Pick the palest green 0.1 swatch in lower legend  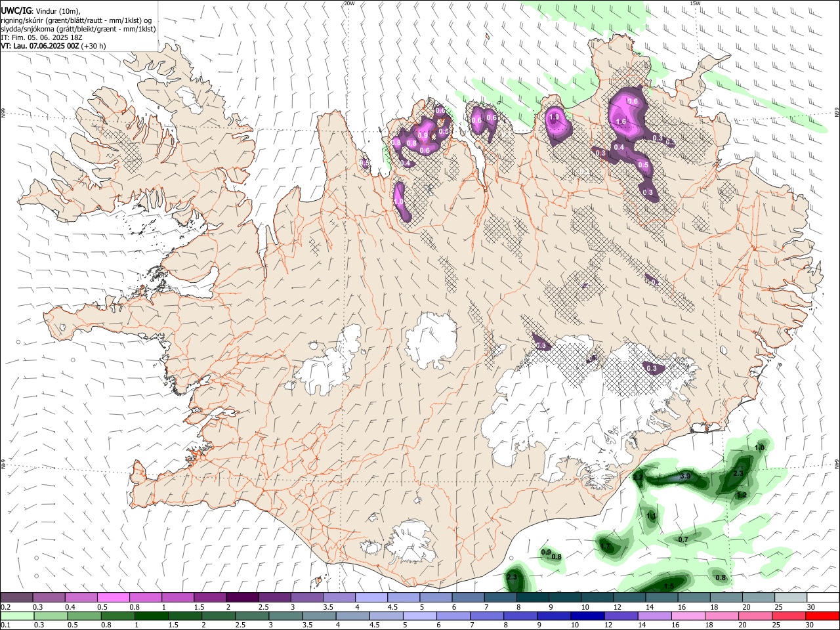(17, 616)
